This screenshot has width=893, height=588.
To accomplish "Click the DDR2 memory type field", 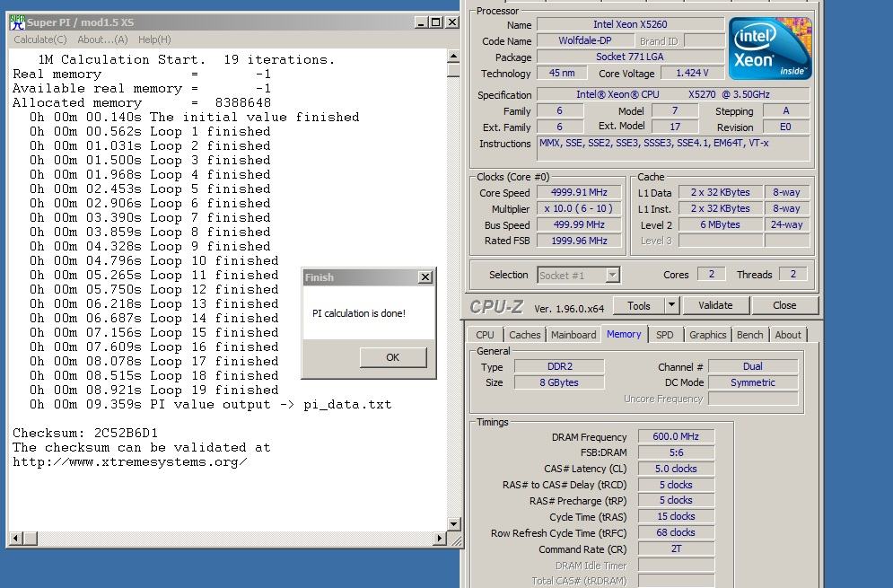I will tap(559, 366).
